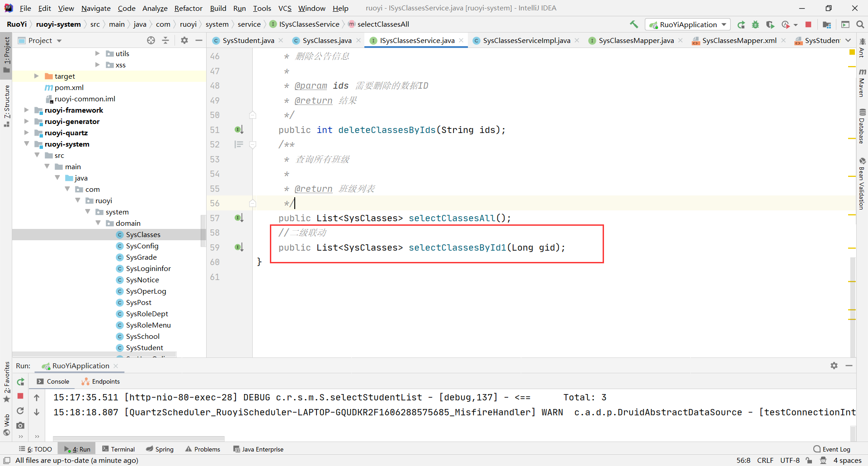Click implementation gutter icon on line 51
The width and height of the screenshot is (868, 466).
[x=239, y=130]
